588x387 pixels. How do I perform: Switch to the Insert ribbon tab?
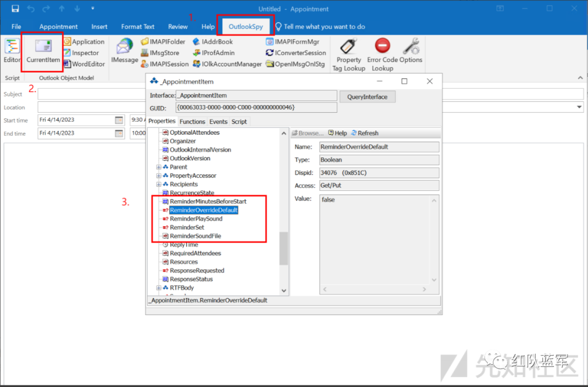(100, 27)
